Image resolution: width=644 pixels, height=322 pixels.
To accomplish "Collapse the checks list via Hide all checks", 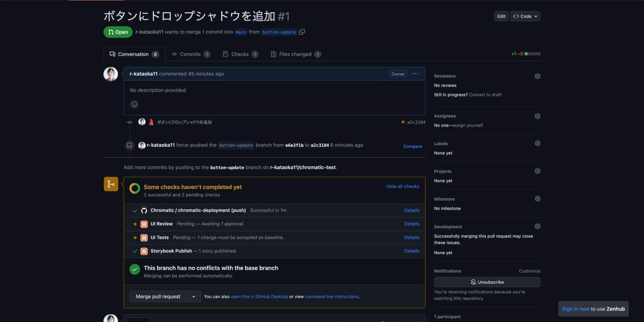I will point(403,186).
